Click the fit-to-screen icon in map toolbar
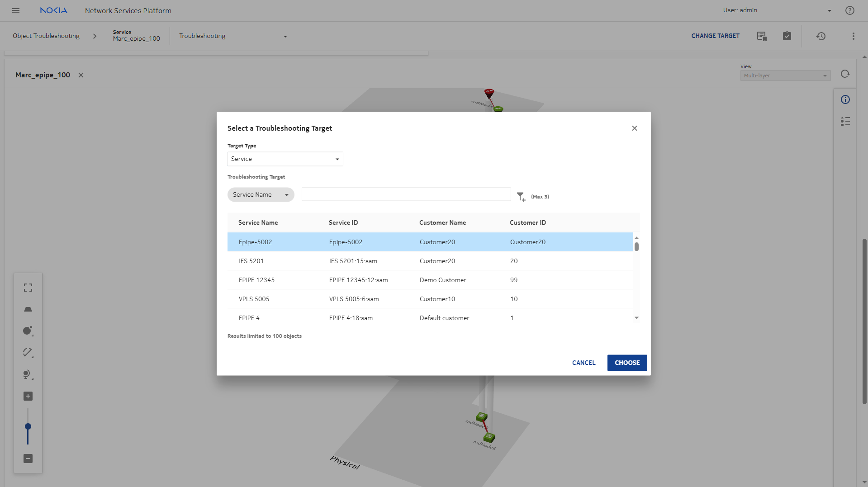 [x=28, y=288]
